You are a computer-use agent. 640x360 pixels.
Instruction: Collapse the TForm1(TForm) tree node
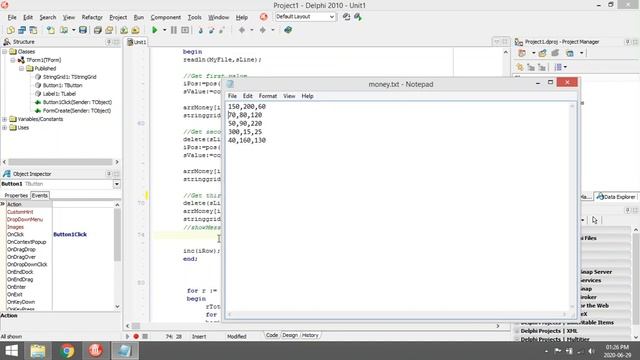pyautogui.click(x=13, y=60)
